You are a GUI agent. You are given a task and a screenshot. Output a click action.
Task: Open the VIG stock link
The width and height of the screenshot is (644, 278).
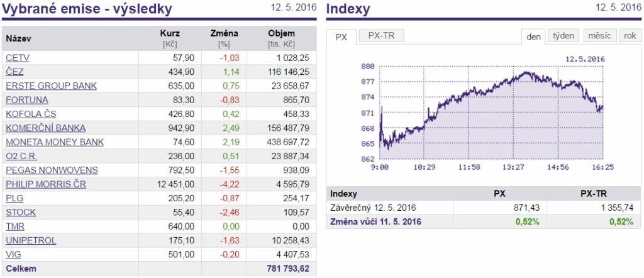click(x=13, y=254)
